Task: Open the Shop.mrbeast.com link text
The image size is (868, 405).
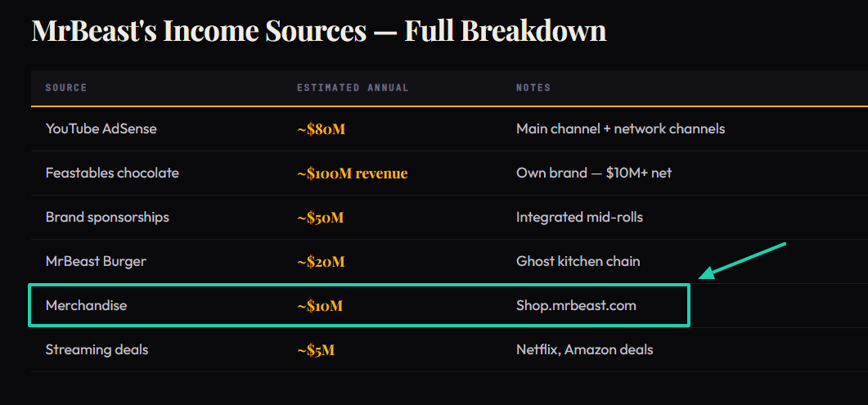Action: (x=576, y=305)
